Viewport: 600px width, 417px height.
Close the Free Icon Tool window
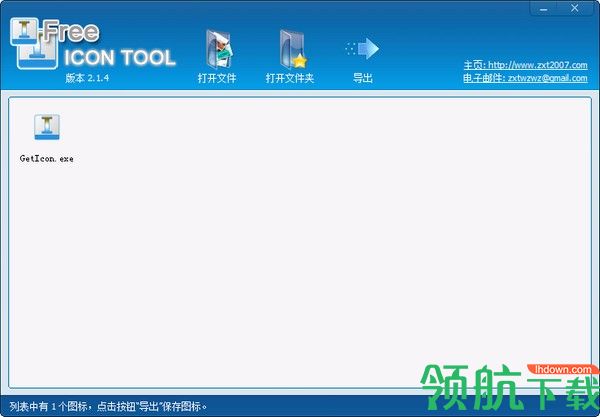point(574,8)
